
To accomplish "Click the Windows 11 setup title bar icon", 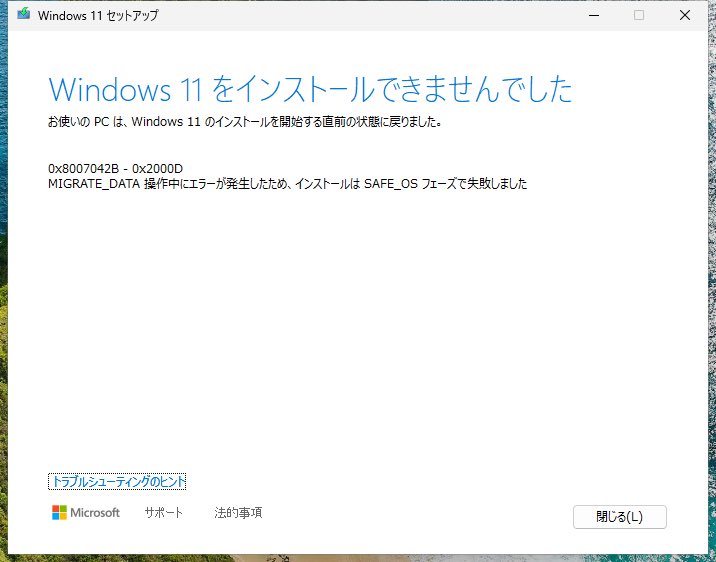I will 23,14.
